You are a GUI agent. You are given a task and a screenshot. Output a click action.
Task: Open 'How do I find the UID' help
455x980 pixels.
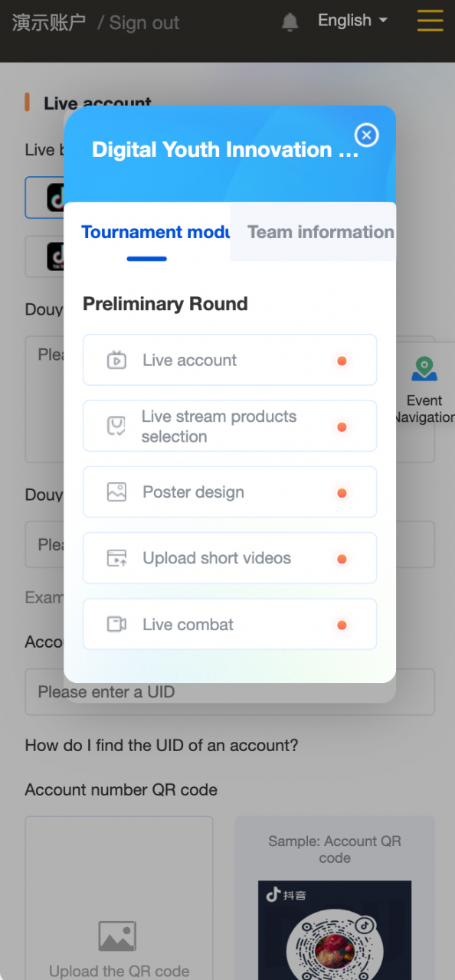pos(162,745)
